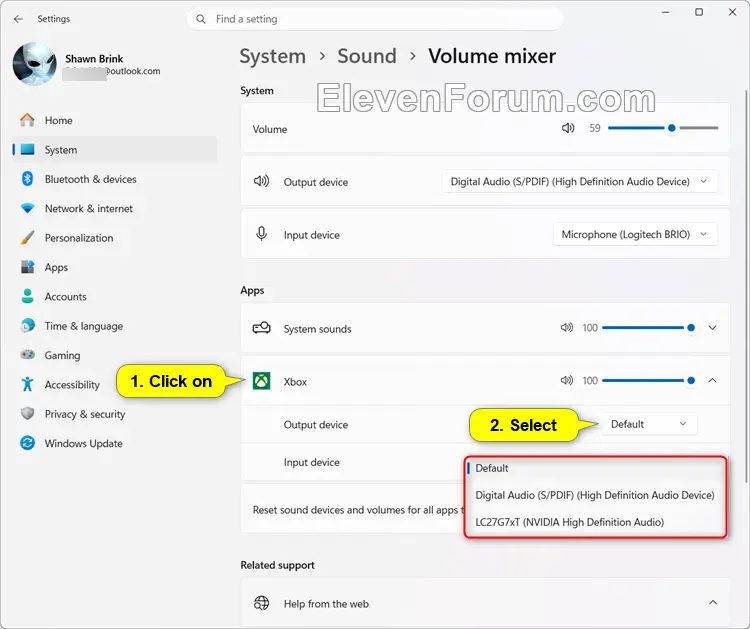This screenshot has width=750, height=629.
Task: Click the Xbox Input device label
Action: (311, 463)
